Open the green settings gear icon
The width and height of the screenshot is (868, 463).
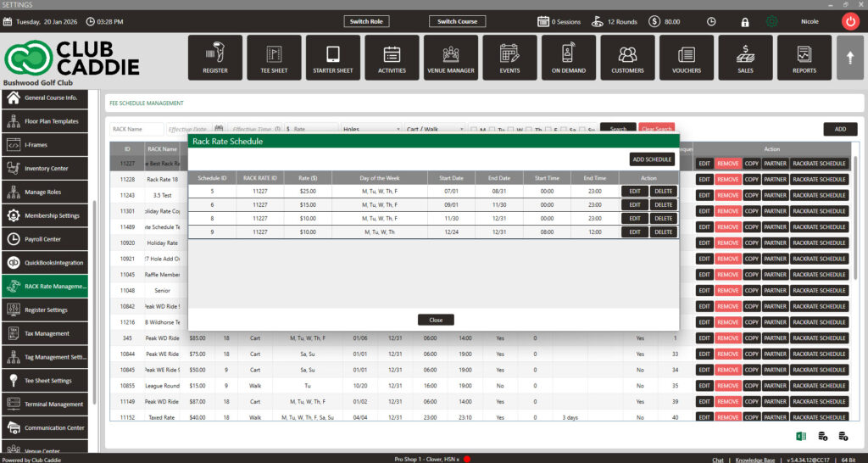coord(771,21)
